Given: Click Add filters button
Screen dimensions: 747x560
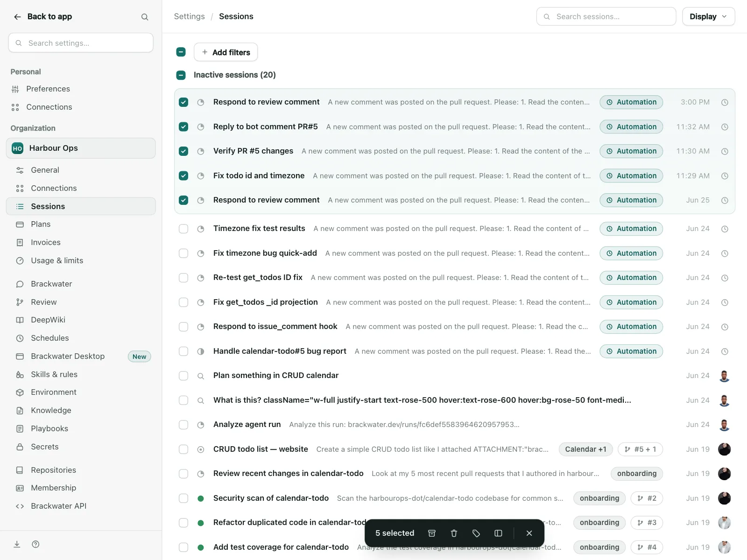Looking at the screenshot, I should pyautogui.click(x=226, y=52).
